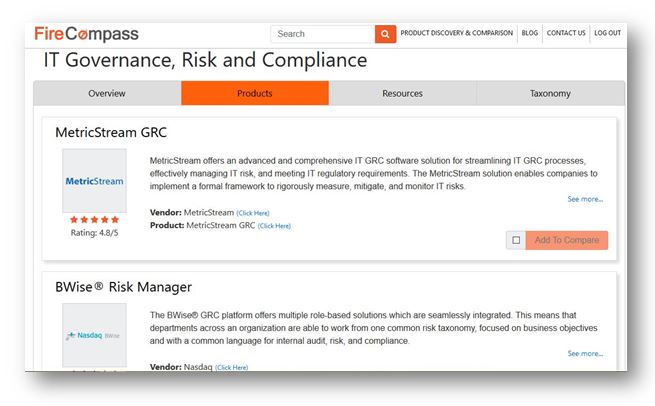
Task: Open BWise Risk Manager product title
Action: pos(123,287)
